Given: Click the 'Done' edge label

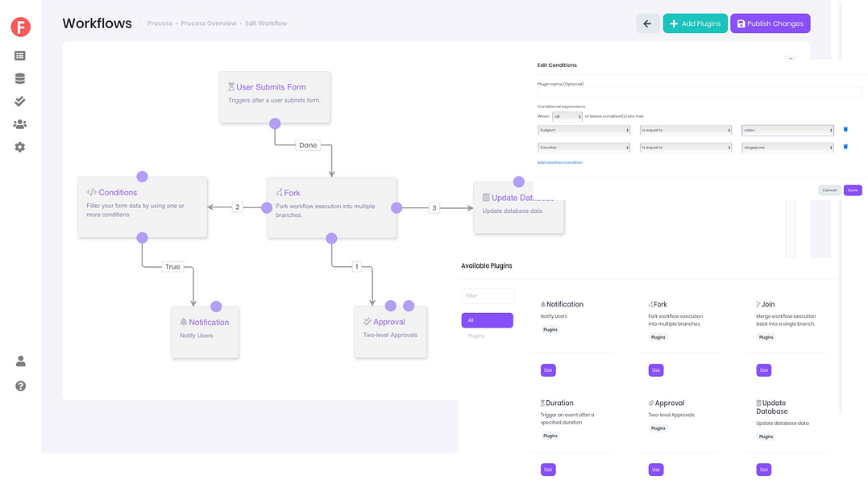Looking at the screenshot, I should click(x=308, y=145).
